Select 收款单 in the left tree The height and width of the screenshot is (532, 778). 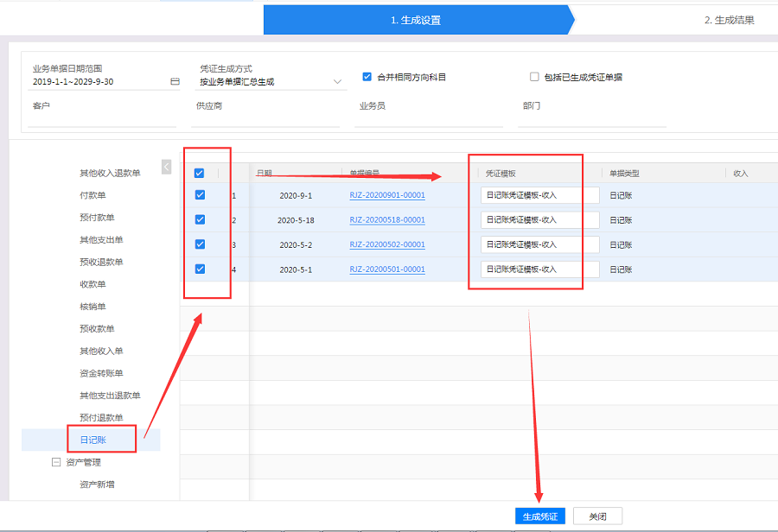(92, 284)
